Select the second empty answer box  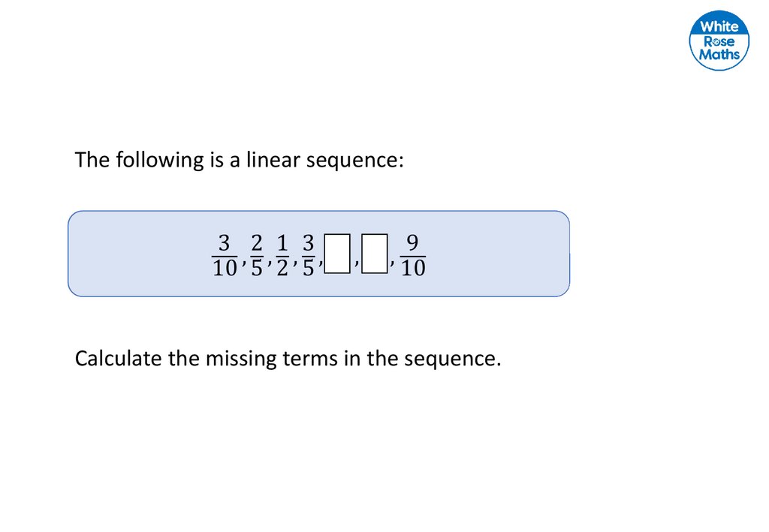pos(375,252)
